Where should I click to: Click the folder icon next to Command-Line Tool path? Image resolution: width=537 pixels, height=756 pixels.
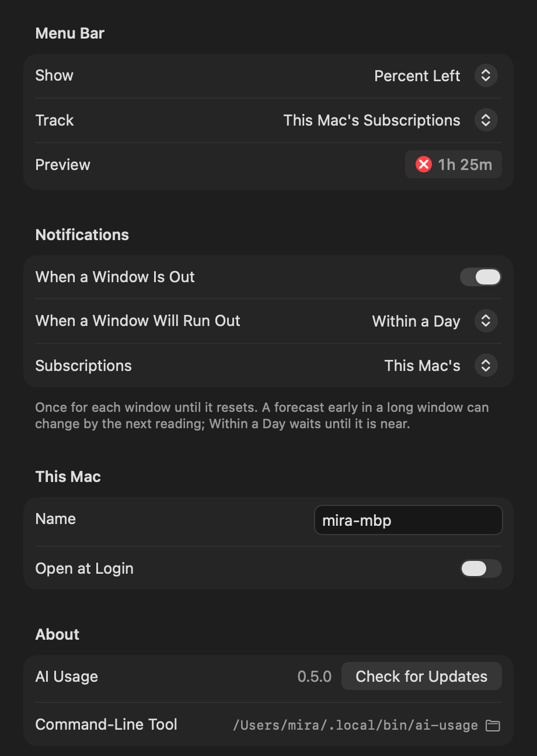493,726
